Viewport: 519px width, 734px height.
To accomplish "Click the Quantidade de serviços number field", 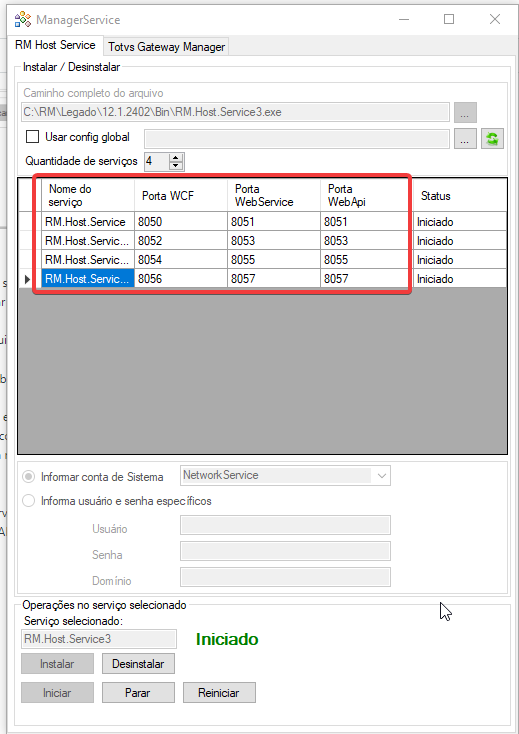I will (x=157, y=161).
